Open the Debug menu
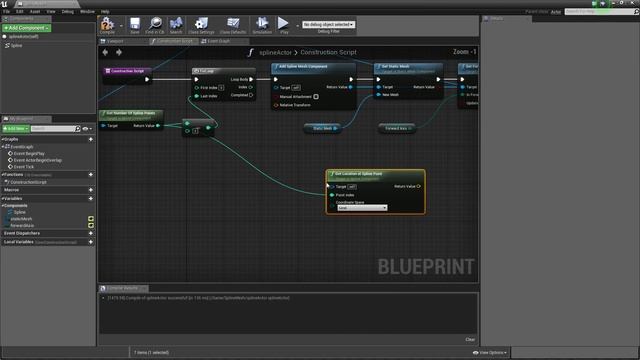 click(x=68, y=11)
